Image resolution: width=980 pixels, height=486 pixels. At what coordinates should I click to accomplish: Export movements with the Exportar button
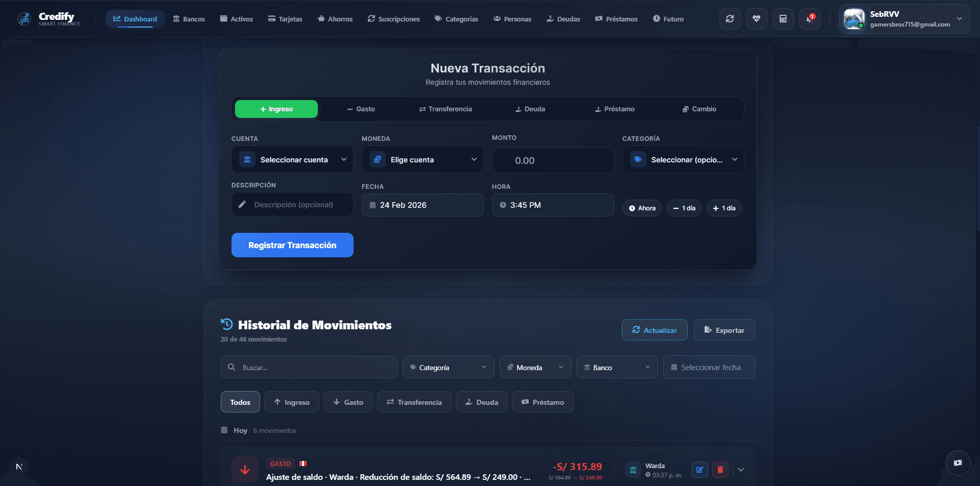pos(724,330)
